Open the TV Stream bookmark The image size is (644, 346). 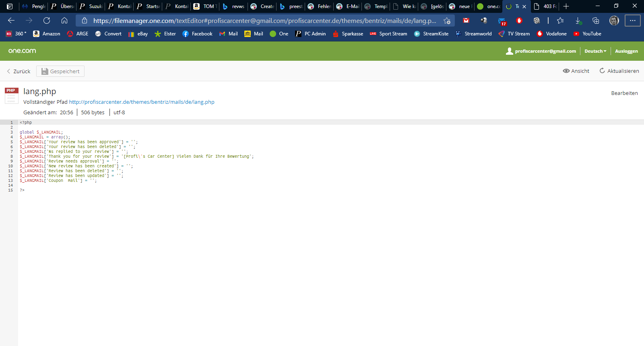(x=514, y=34)
